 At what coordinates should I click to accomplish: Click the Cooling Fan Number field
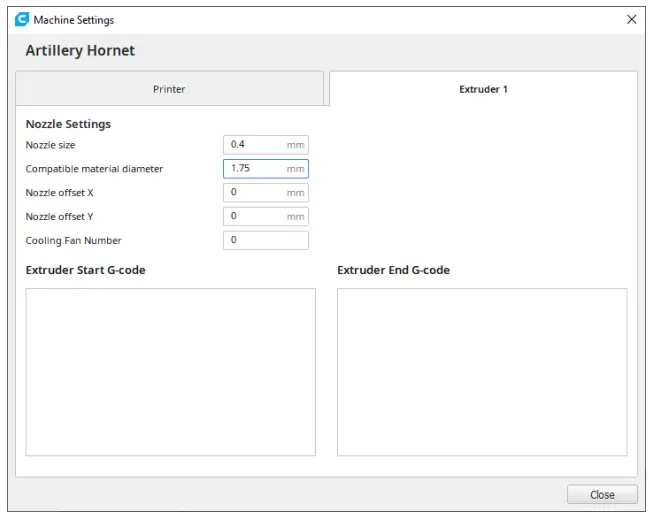(266, 240)
